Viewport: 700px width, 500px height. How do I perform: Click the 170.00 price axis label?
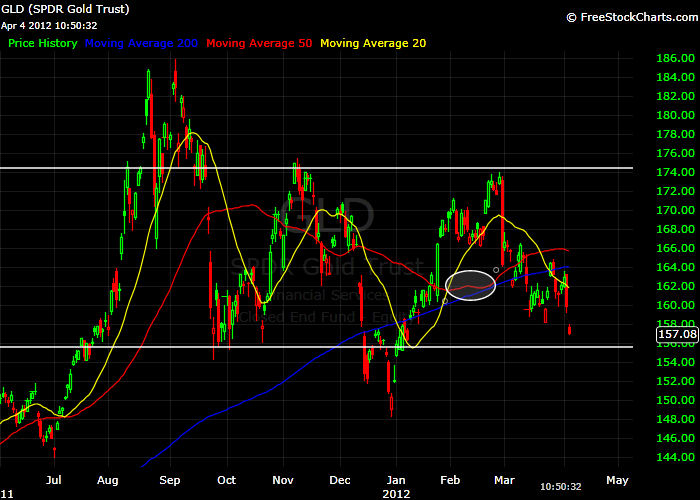point(677,210)
